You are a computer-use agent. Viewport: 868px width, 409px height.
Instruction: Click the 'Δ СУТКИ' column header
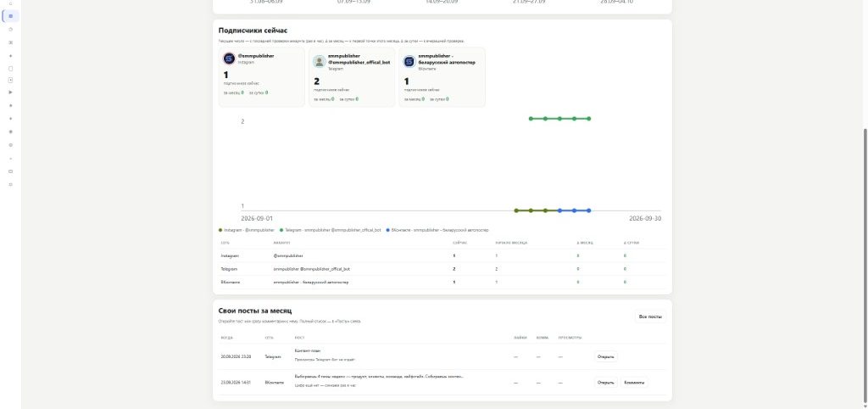point(632,243)
